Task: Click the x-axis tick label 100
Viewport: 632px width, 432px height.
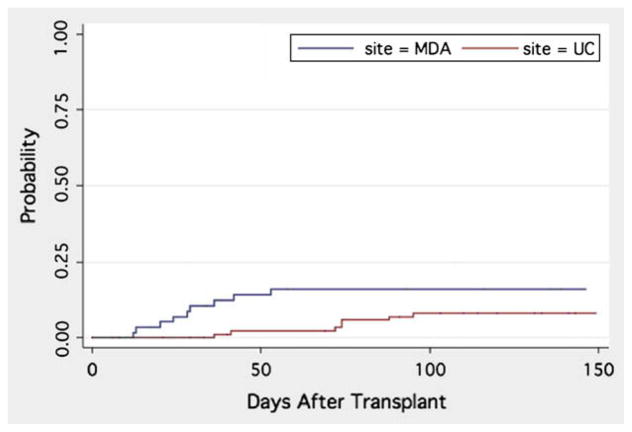Action: tap(430, 369)
